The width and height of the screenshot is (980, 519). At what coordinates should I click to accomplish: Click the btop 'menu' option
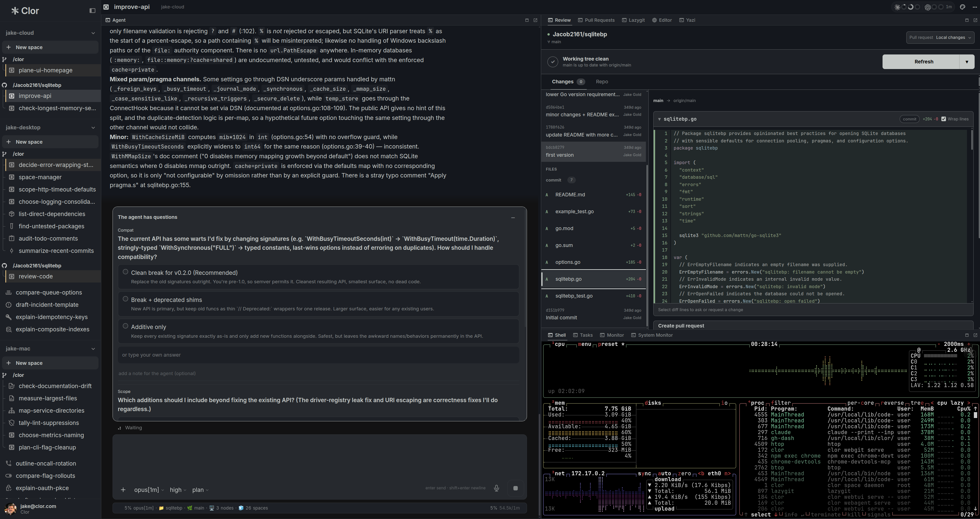coord(584,344)
